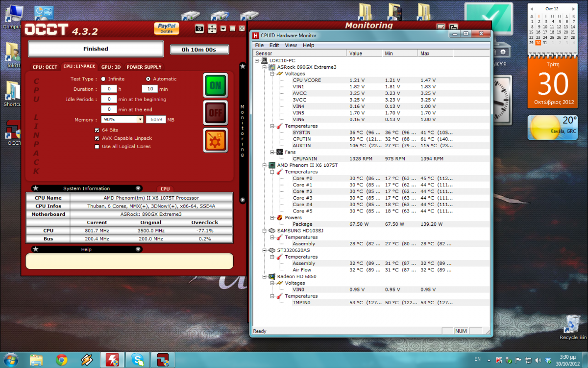Toggle the AVX Capable Linpack checkbox
This screenshot has height=368, width=588.
pos(98,138)
